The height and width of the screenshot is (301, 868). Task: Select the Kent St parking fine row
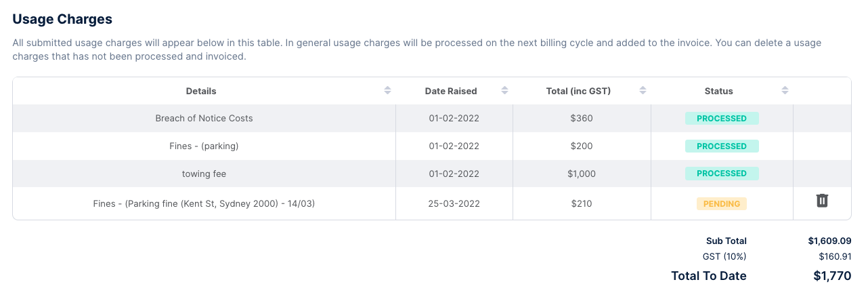point(204,203)
